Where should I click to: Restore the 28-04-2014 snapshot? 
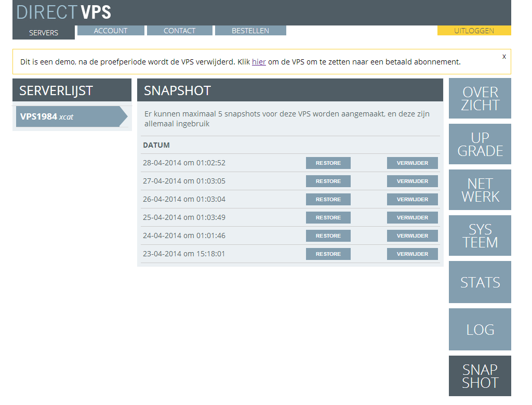click(328, 163)
